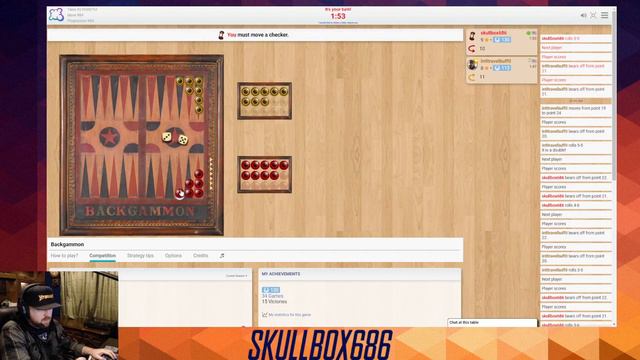This screenshot has height=360, width=640.
Task: Open the Options tab
Action: pyautogui.click(x=173, y=256)
